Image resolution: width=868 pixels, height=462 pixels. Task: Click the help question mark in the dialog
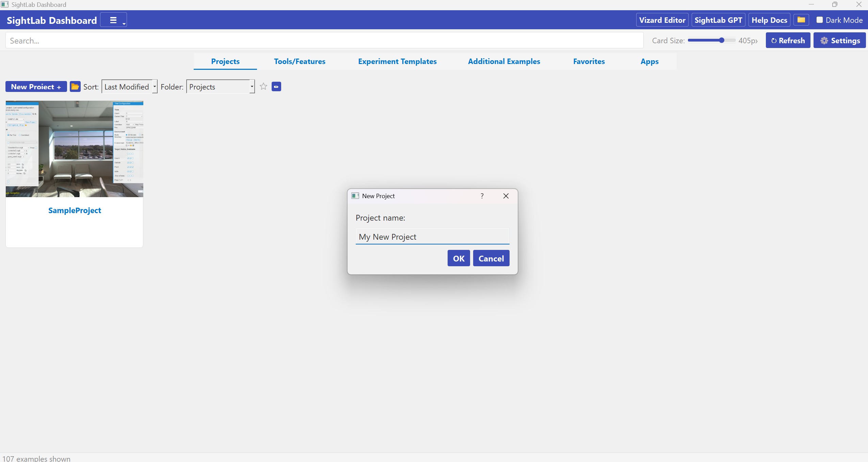482,196
